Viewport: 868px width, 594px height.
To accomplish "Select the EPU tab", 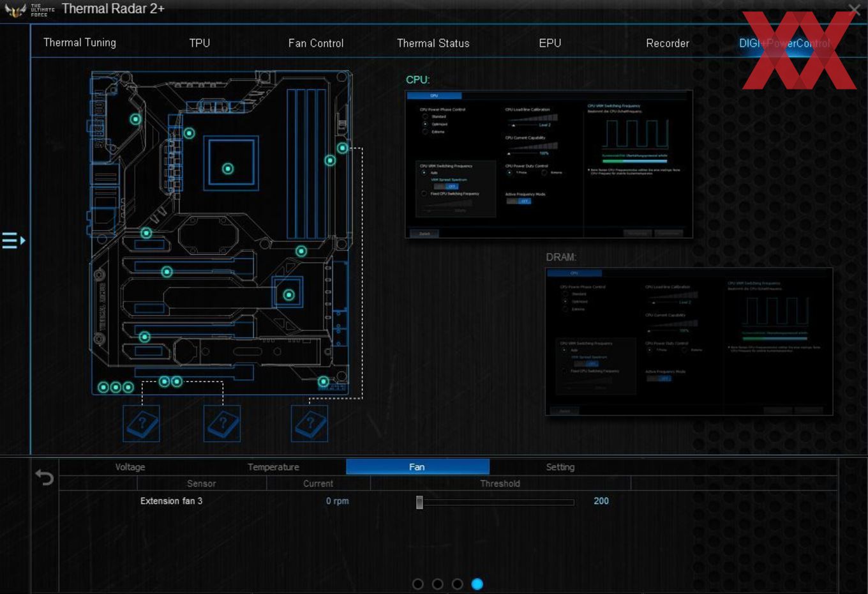I will click(550, 43).
